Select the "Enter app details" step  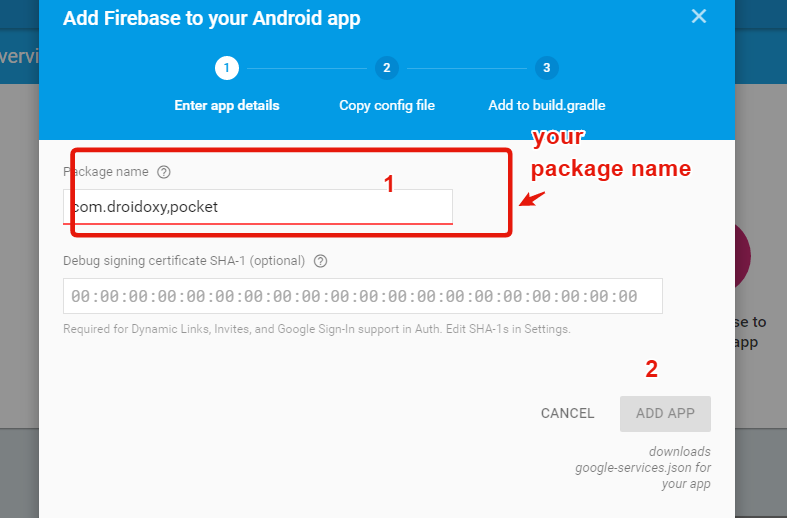point(227,105)
